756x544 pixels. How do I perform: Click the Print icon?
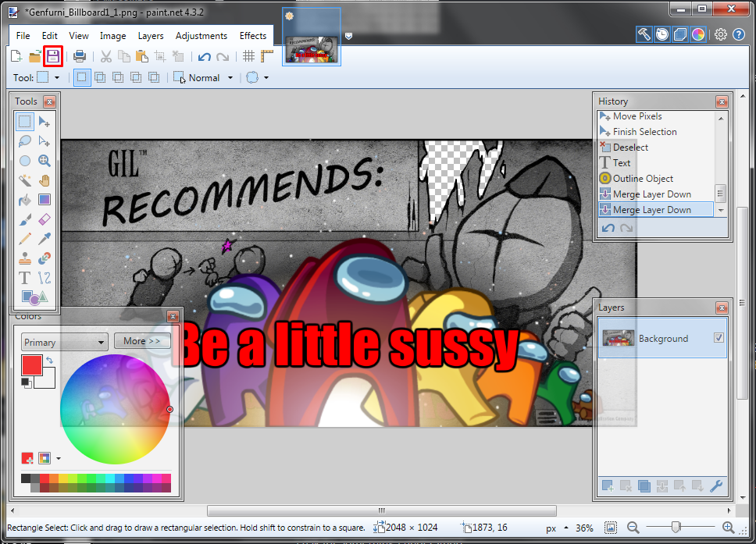(x=80, y=56)
